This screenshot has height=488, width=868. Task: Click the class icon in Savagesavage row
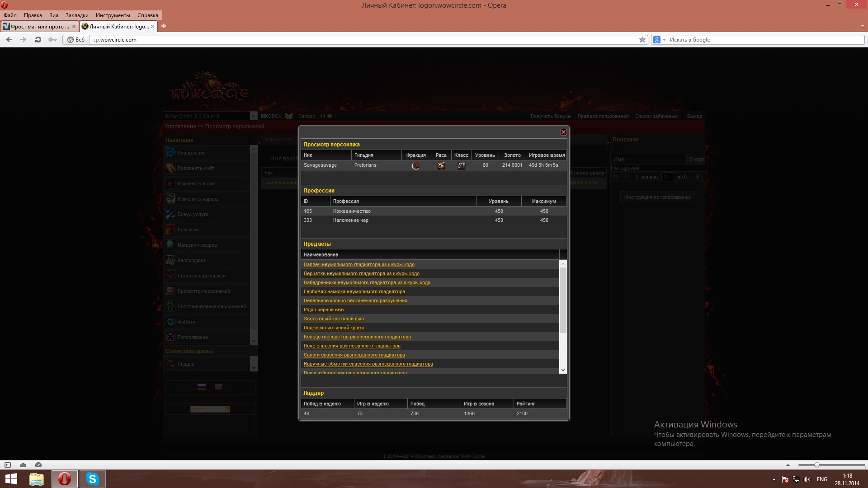point(461,166)
